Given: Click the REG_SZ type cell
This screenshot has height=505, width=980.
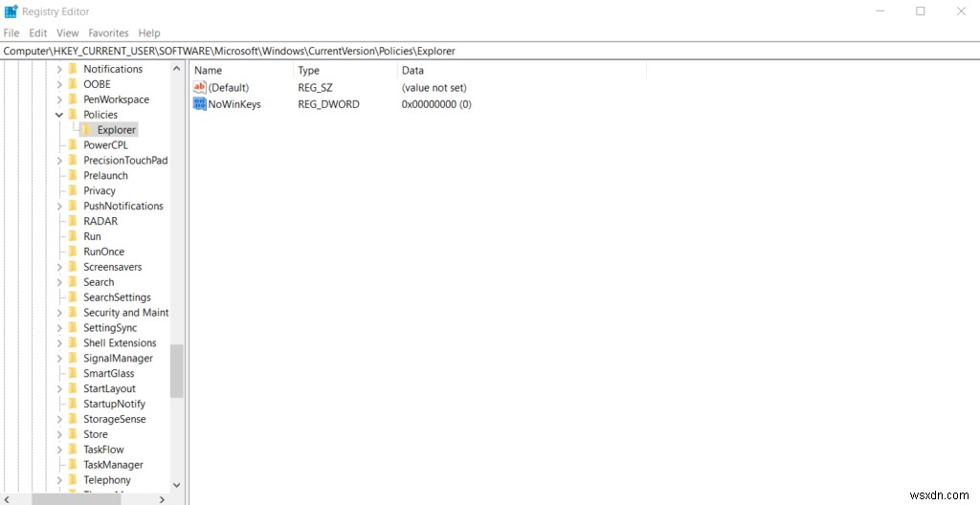Looking at the screenshot, I should [x=315, y=87].
